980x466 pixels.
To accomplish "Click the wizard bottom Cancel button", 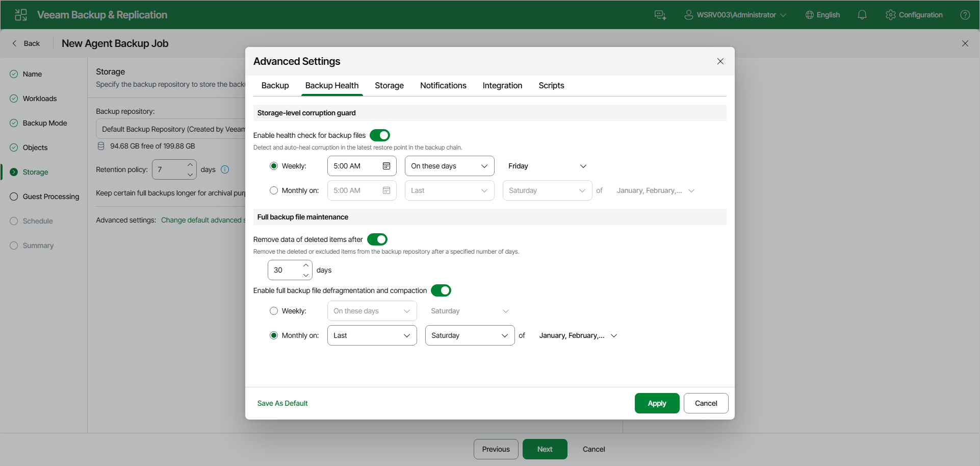I will [x=594, y=449].
